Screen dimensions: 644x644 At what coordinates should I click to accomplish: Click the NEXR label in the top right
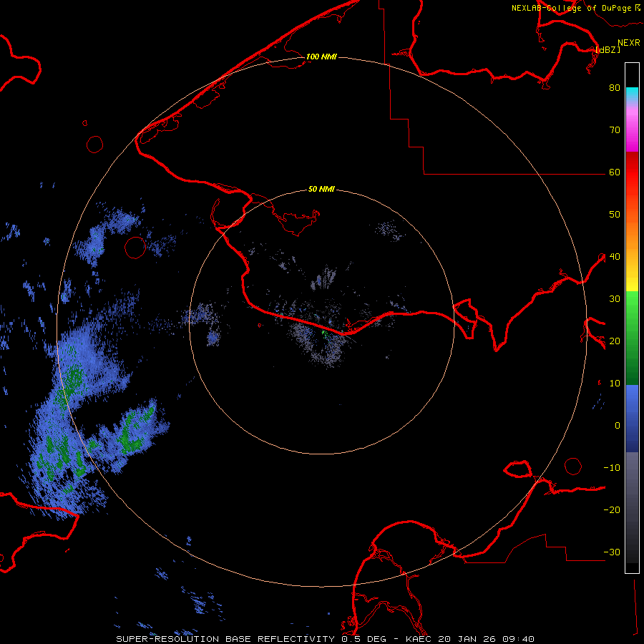(629, 43)
